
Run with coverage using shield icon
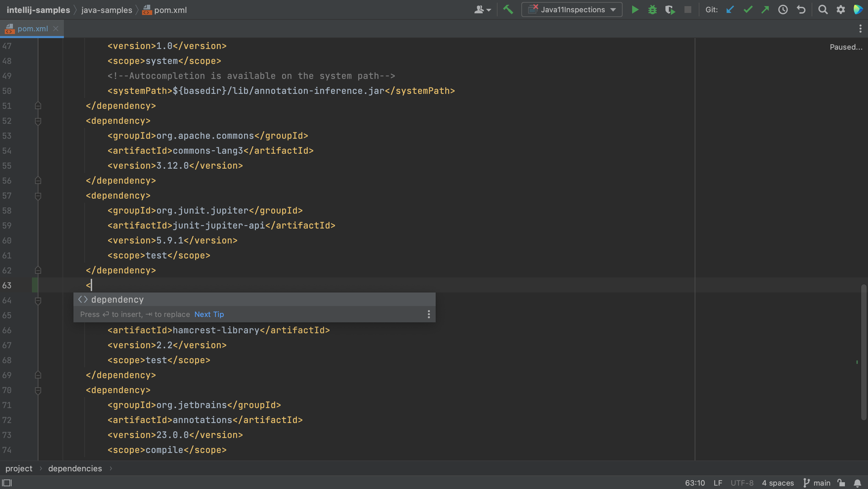click(x=670, y=10)
